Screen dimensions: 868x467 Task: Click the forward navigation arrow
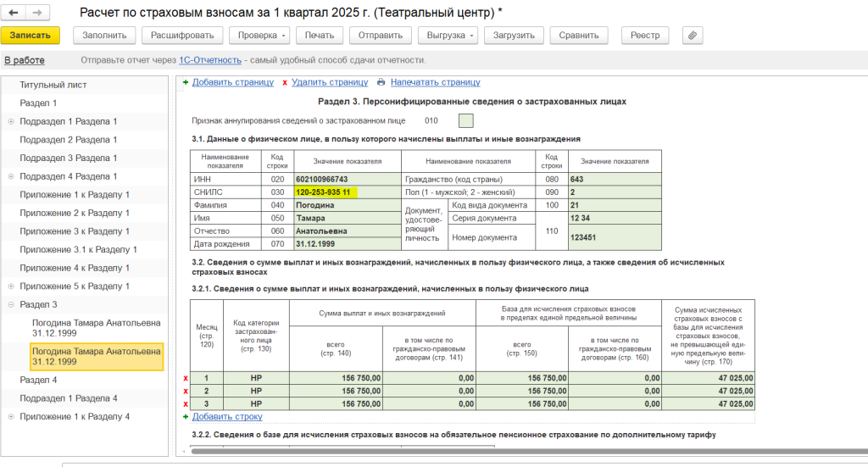37,14
